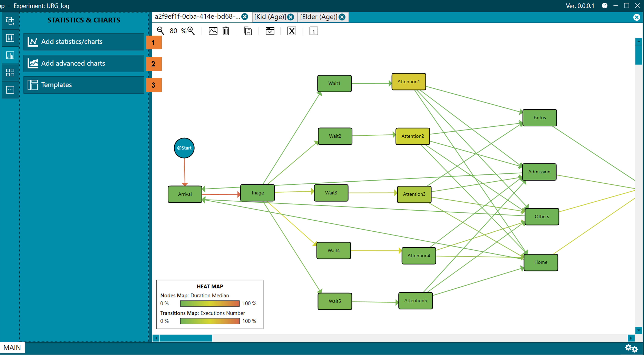
Task: Select the Attention1 node
Action: (409, 82)
